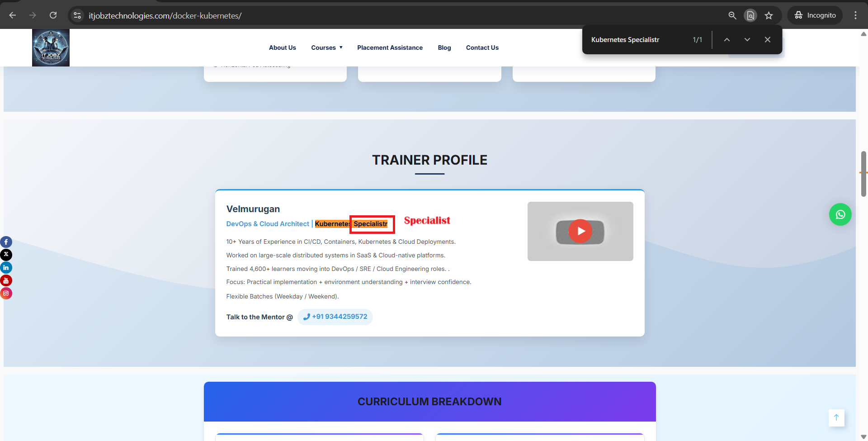
Task: Bookmark this page with the star icon
Action: [x=769, y=15]
